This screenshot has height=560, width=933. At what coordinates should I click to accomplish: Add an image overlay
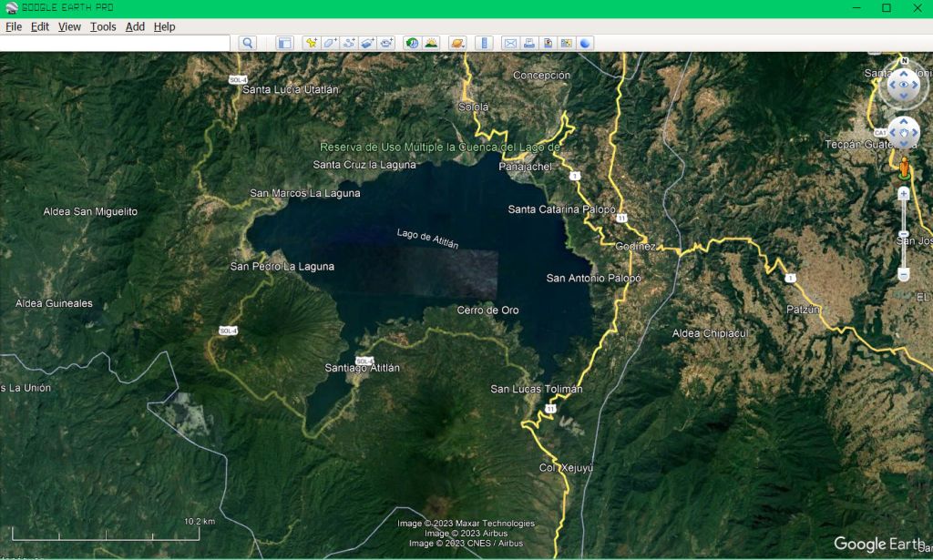point(367,43)
